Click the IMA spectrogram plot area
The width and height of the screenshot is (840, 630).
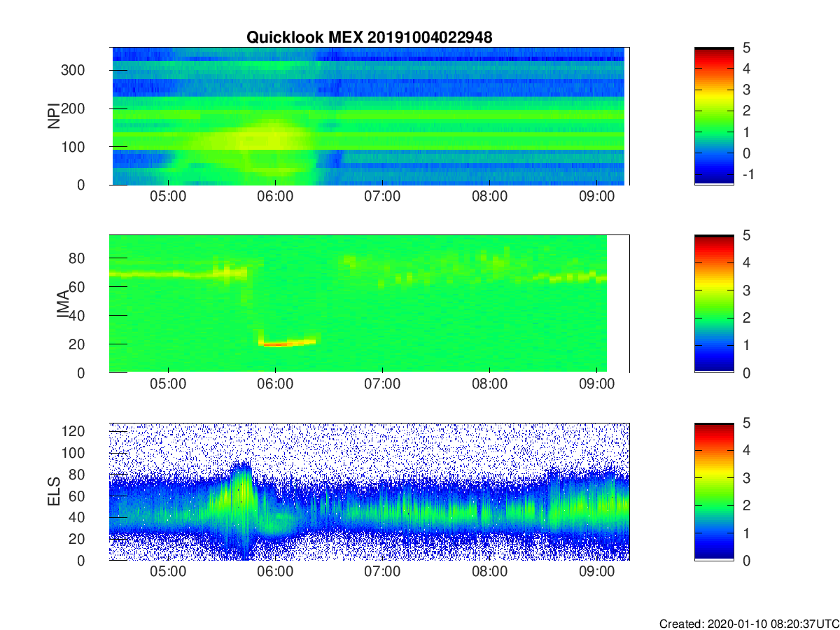(x=370, y=304)
